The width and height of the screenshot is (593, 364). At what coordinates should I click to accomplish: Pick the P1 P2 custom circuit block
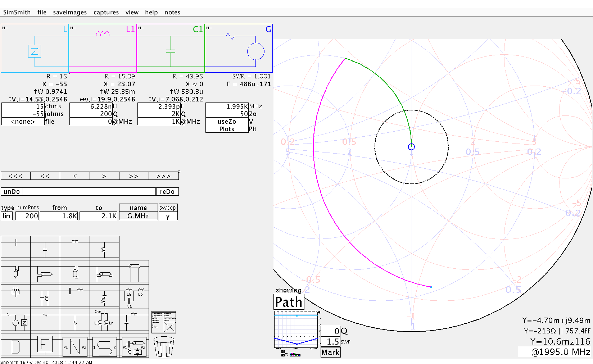[x=134, y=347]
